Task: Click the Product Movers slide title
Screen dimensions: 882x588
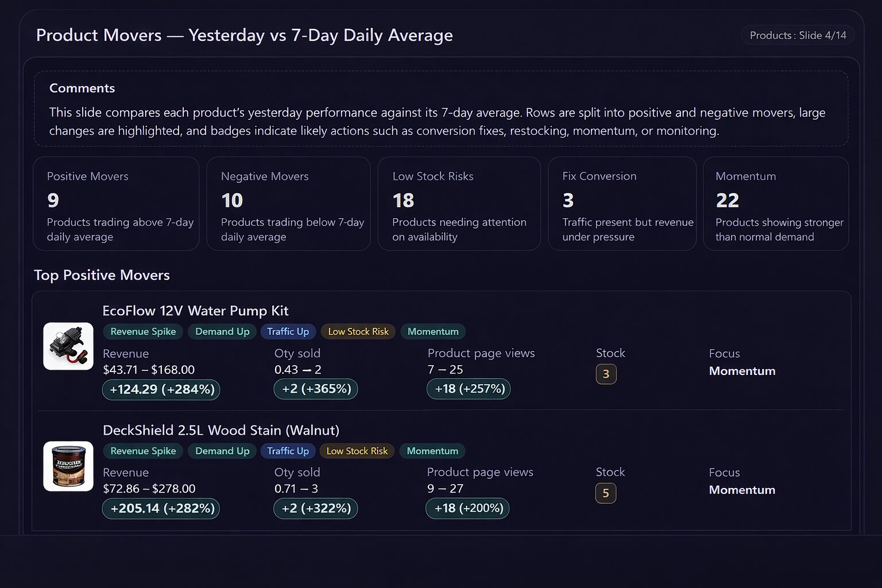Action: 245,35
